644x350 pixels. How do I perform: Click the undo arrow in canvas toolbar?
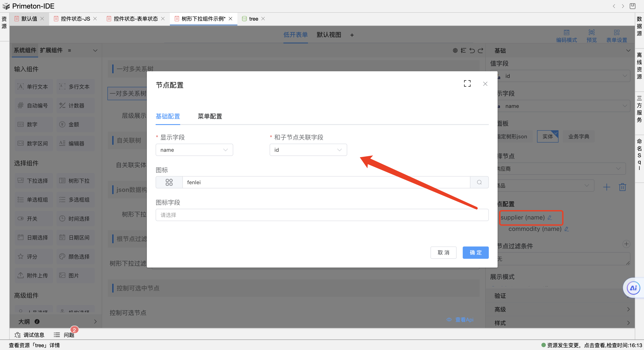(472, 50)
